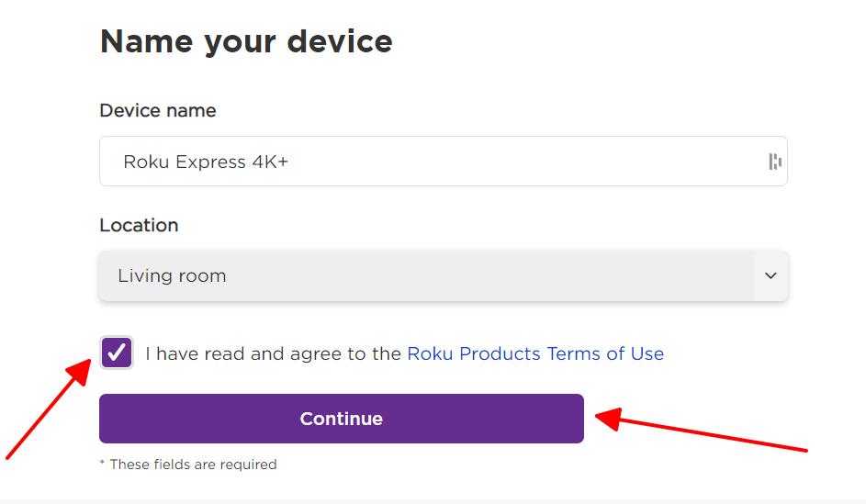The height and width of the screenshot is (504, 866).
Task: Open the Location dropdown
Action: point(444,275)
